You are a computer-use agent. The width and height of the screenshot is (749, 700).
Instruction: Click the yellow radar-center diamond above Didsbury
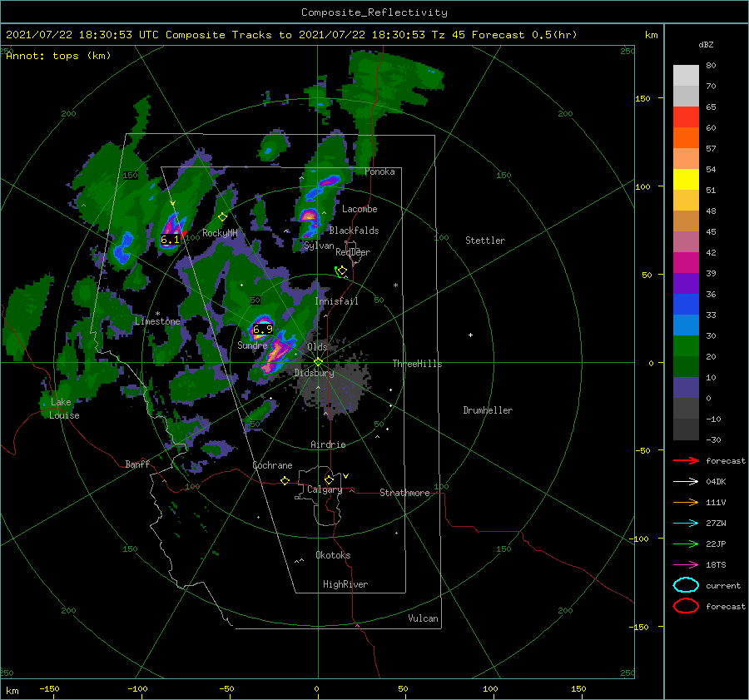tap(318, 362)
